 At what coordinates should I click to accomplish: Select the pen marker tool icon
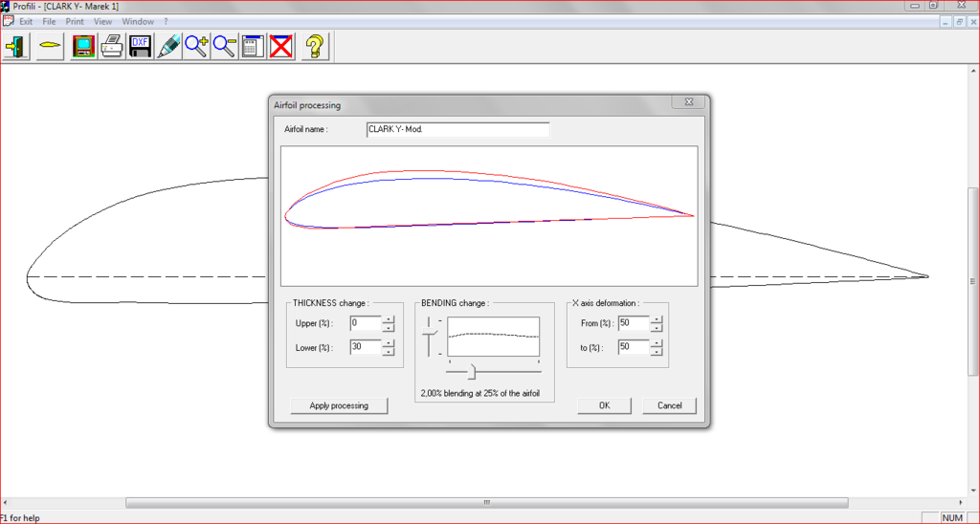click(168, 46)
